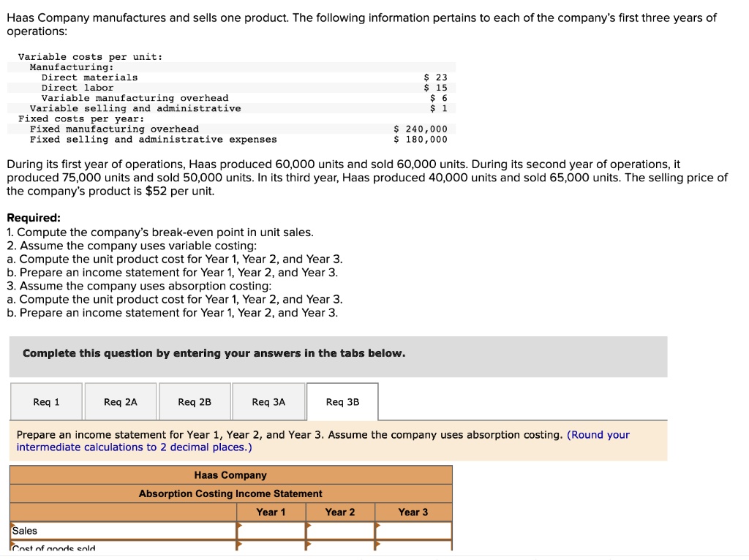Click the Year 1 Sales input cell
Screen dimensions: 749x560
[x=271, y=531]
